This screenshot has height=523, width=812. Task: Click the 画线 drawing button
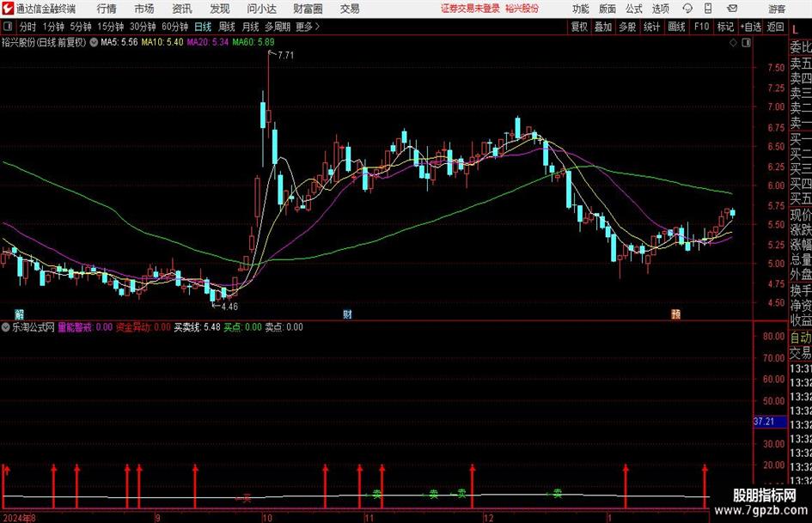(676, 27)
